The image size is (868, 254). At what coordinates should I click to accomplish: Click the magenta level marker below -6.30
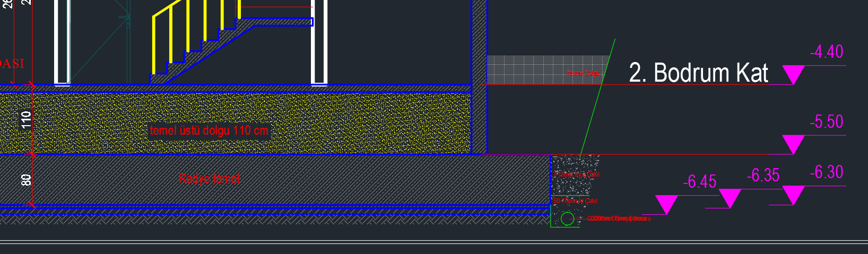pyautogui.click(x=793, y=195)
